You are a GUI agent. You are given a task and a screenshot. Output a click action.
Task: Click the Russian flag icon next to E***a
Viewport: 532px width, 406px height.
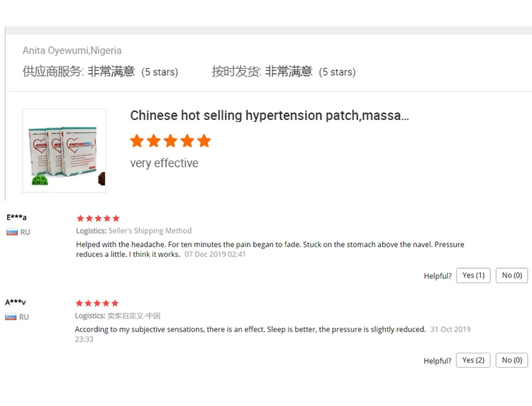click(12, 232)
